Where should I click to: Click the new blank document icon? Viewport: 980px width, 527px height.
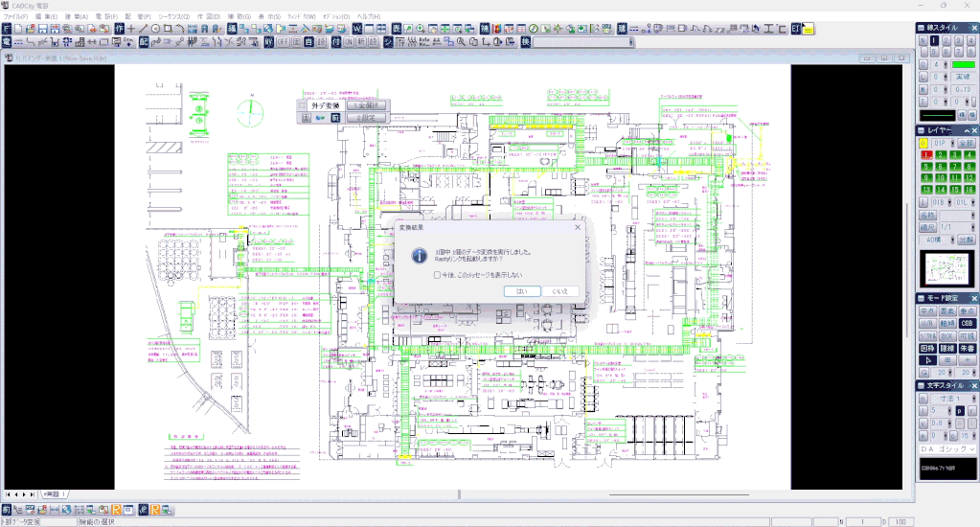pyautogui.click(x=18, y=29)
